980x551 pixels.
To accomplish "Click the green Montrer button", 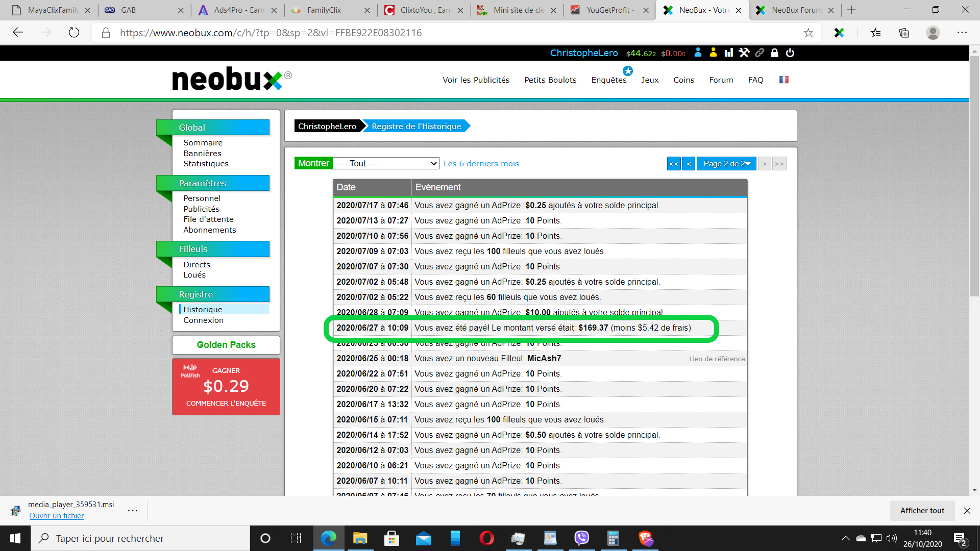I will (x=313, y=163).
